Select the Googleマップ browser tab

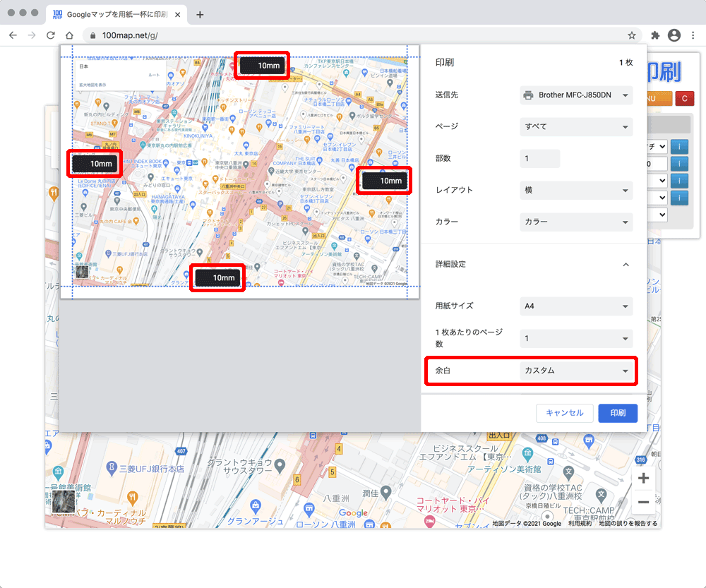pyautogui.click(x=116, y=14)
